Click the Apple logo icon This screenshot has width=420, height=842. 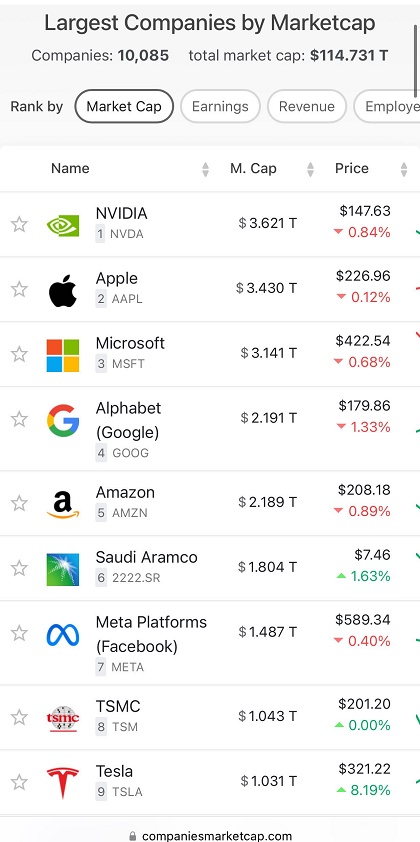pos(63,291)
